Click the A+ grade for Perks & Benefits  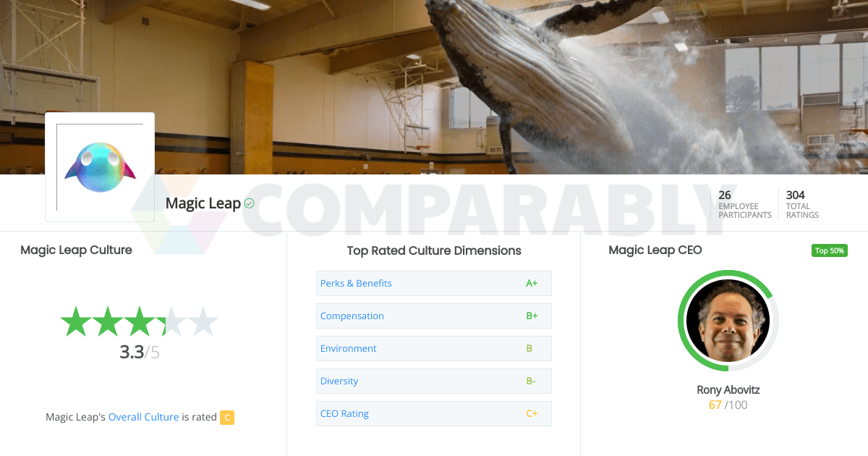pos(532,283)
